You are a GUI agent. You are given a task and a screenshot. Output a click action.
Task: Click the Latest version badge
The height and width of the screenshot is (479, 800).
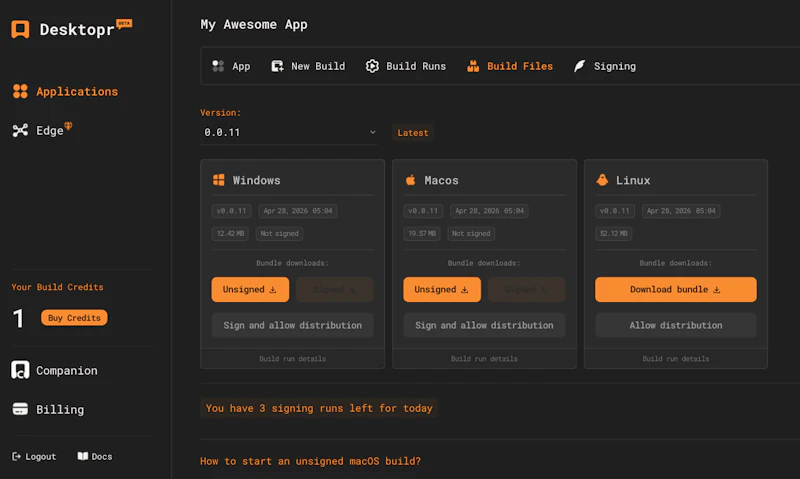click(x=413, y=133)
